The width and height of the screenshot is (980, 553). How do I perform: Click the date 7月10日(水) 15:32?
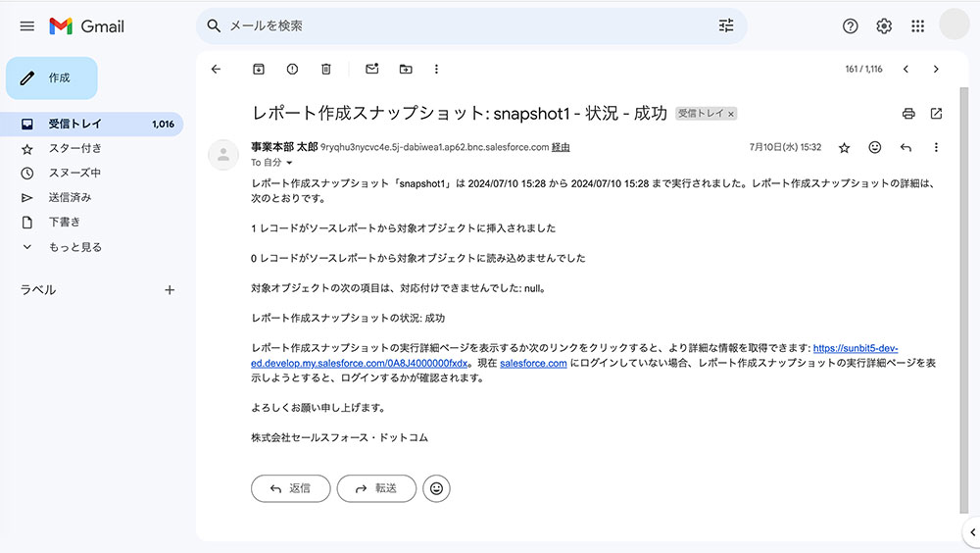point(785,148)
